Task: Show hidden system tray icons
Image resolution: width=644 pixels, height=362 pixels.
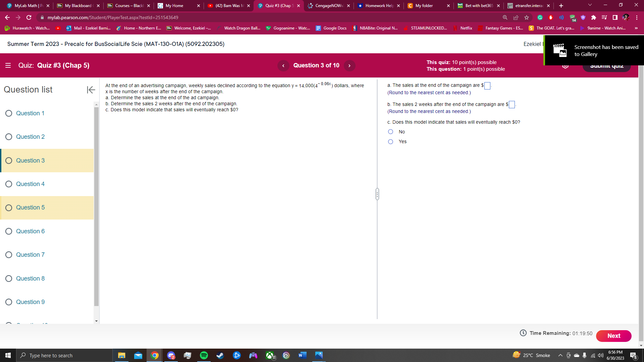Action: (x=560, y=355)
